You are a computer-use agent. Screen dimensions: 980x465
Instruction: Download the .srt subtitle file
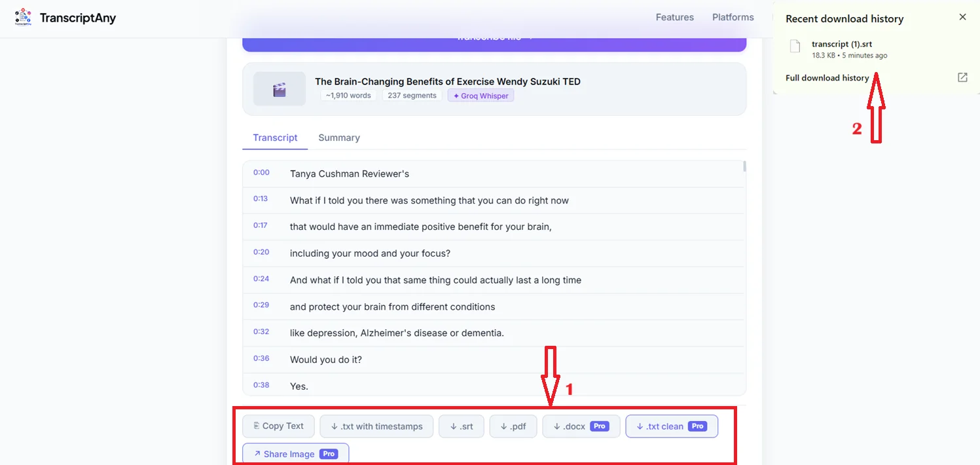pos(462,426)
